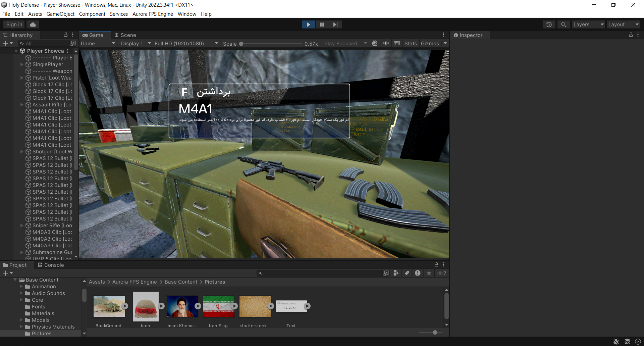Image resolution: width=644 pixels, height=346 pixels.
Task: Open the Layout dropdown
Action: [x=624, y=24]
